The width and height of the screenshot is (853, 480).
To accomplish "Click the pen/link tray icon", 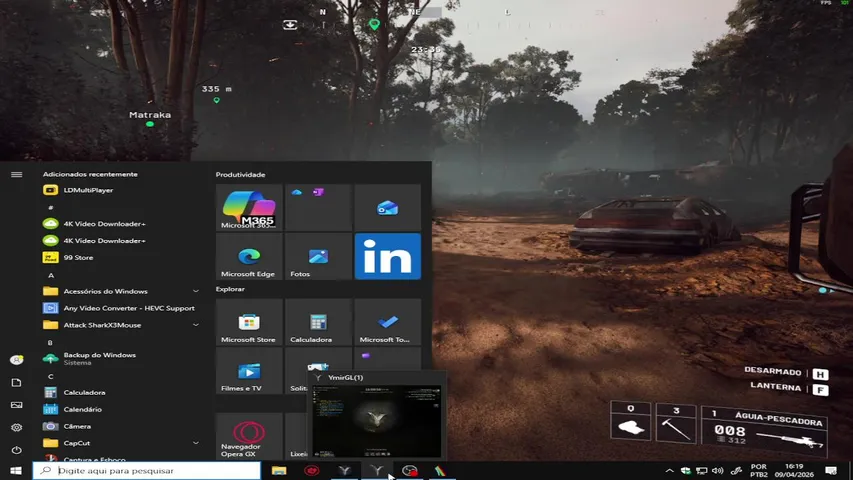I will point(737,471).
